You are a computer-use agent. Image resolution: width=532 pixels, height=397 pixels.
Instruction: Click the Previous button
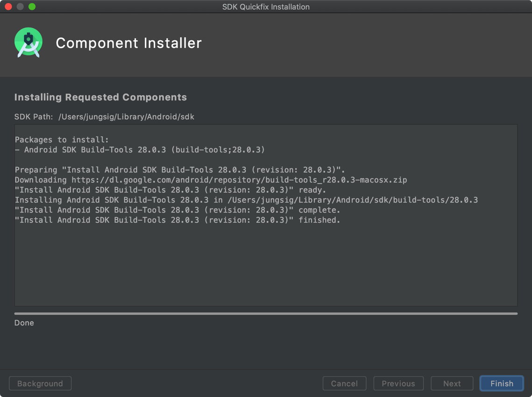tap(398, 383)
